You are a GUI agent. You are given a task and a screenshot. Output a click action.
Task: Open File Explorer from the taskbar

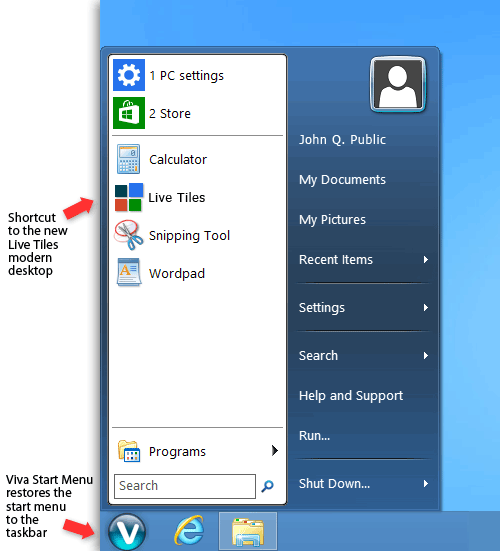(248, 532)
